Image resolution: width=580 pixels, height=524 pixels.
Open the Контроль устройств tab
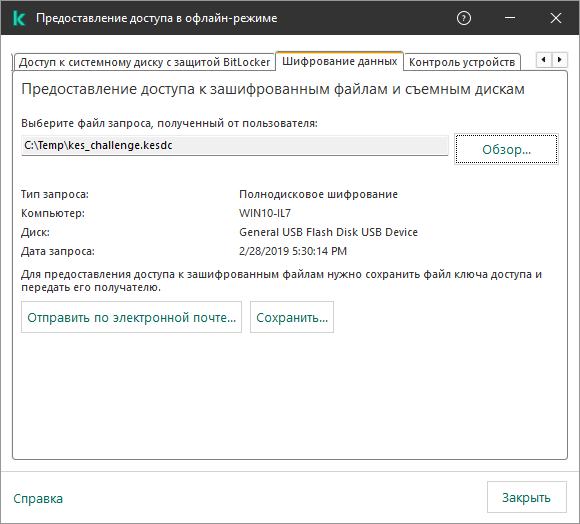462,62
